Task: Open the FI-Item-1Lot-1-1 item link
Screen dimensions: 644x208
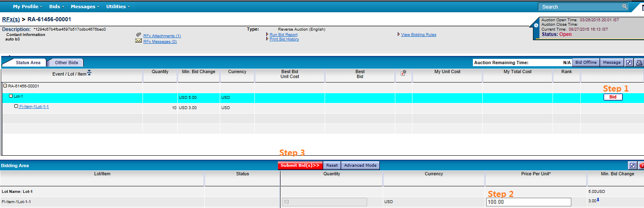Action: click(34, 107)
